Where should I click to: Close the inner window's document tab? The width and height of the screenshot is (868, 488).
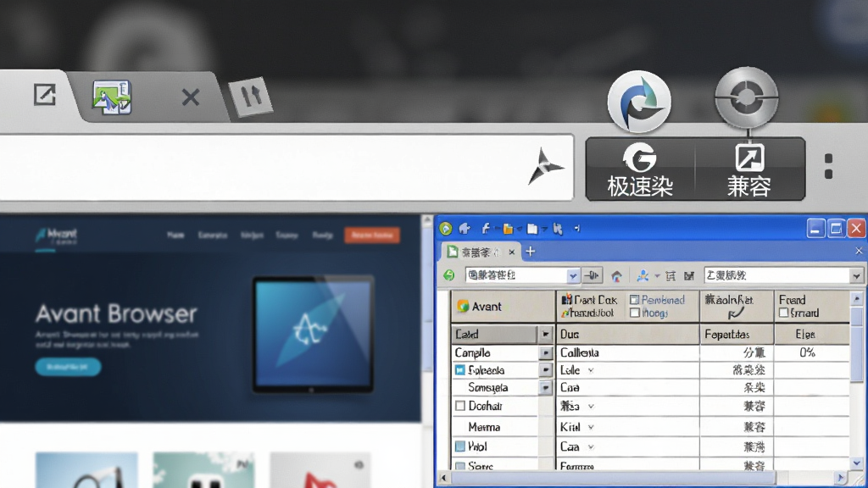(x=511, y=252)
